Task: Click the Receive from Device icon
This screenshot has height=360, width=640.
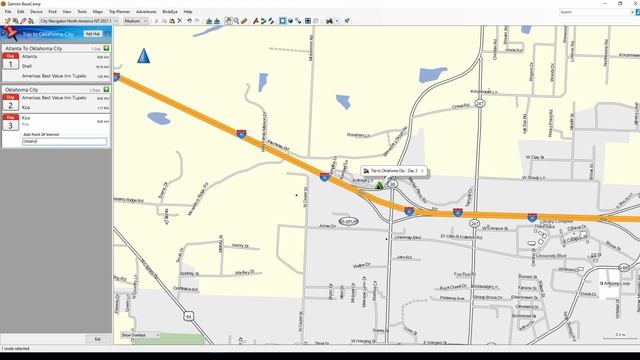Action: (217, 21)
